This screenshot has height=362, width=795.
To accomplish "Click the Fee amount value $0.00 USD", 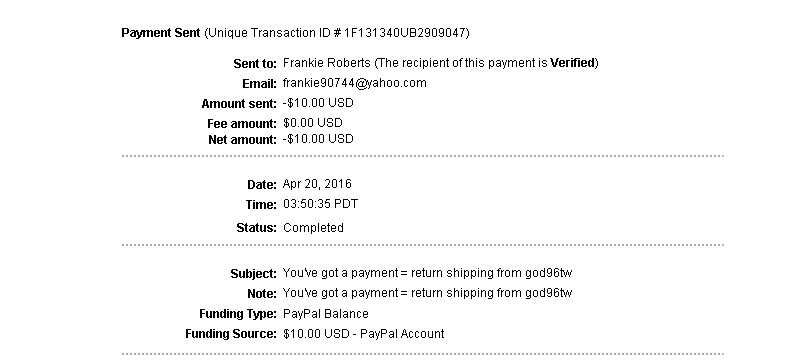I will tap(313, 123).
